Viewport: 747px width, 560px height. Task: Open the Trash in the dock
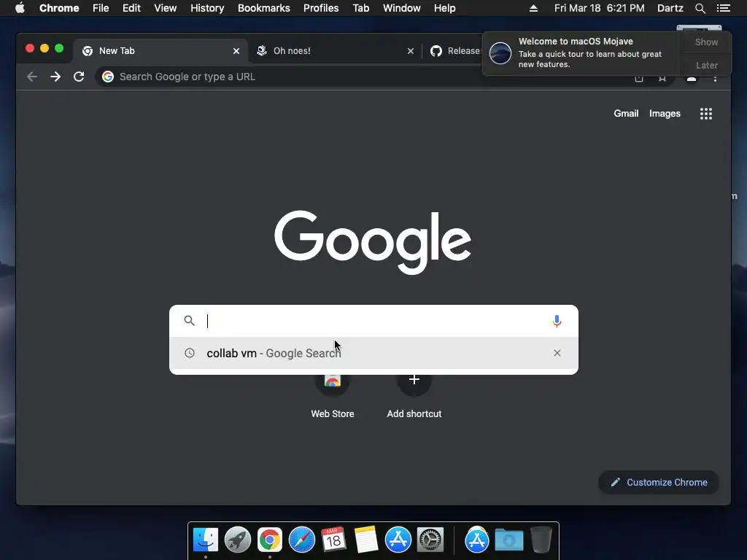point(541,540)
